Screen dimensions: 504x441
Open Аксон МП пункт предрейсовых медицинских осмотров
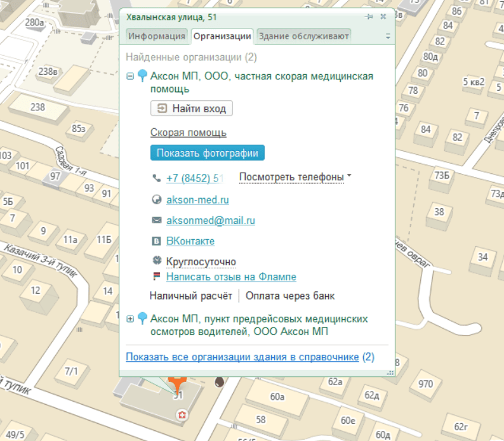pyautogui.click(x=259, y=325)
